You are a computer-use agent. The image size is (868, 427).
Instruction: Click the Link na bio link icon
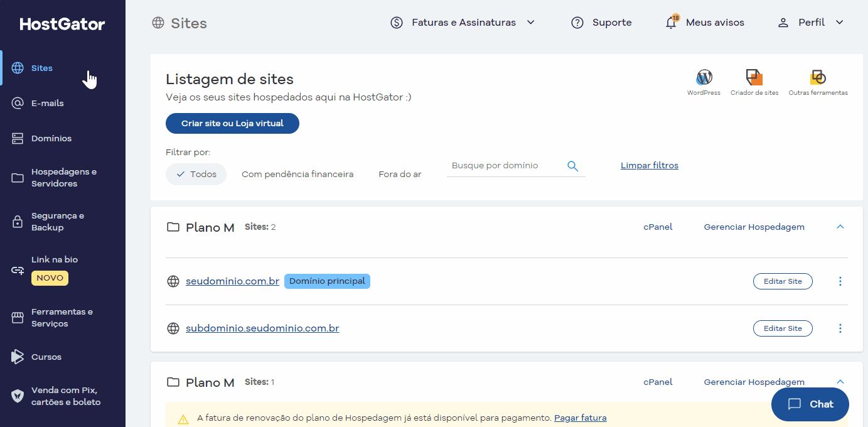click(x=18, y=270)
